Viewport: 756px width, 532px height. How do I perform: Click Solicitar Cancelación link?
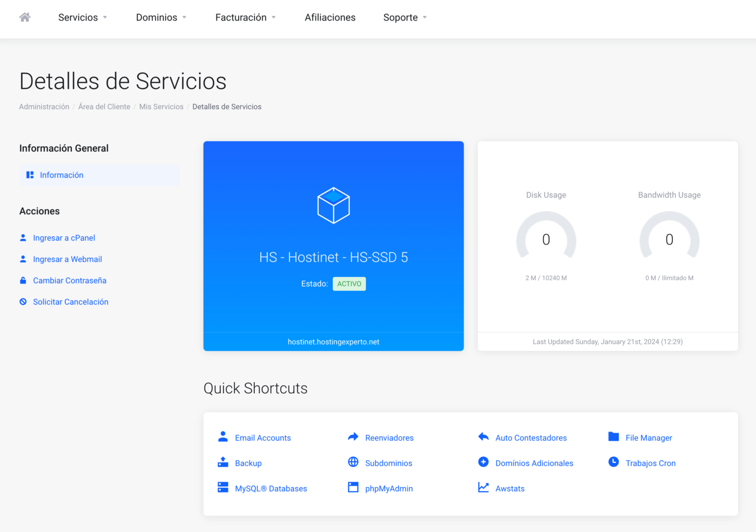click(x=71, y=302)
